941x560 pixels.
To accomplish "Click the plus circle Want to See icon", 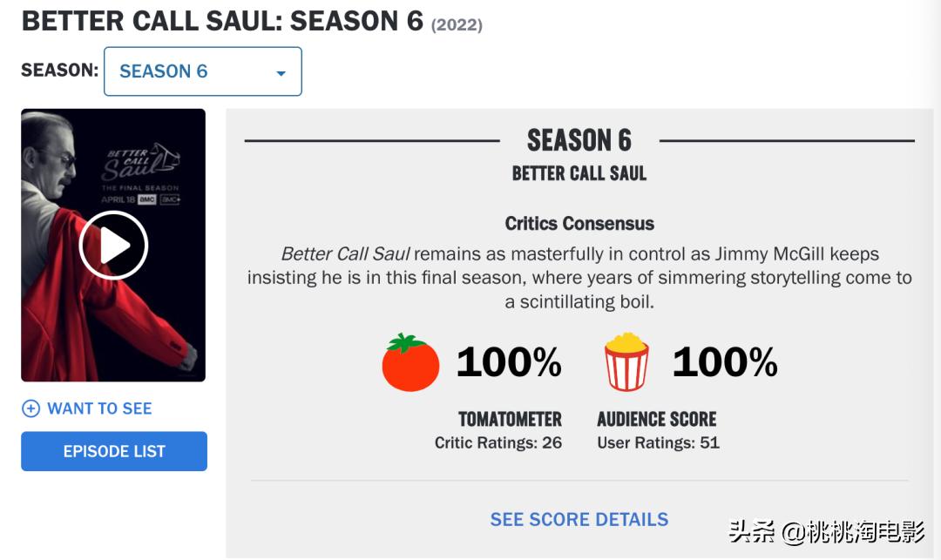I will coord(30,408).
